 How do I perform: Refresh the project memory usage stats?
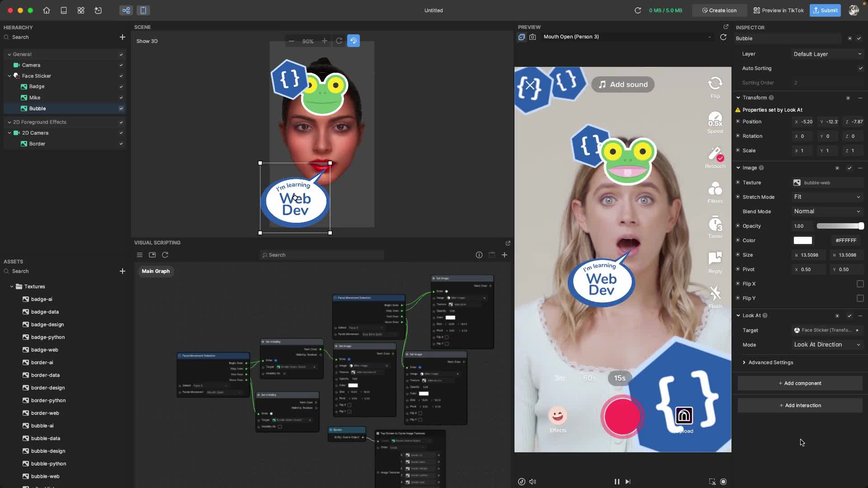[637, 10]
